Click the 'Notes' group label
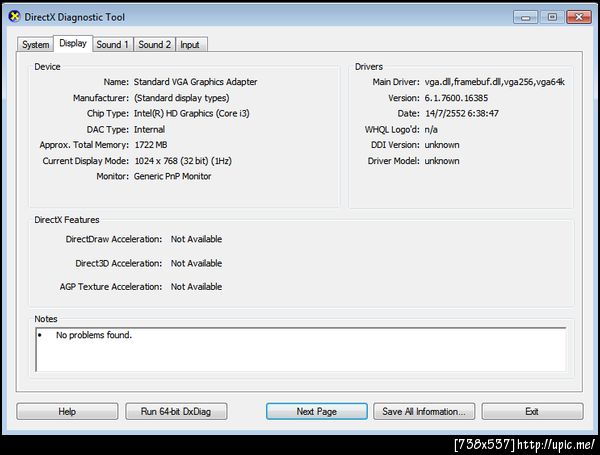The height and width of the screenshot is (455, 600). point(46,319)
